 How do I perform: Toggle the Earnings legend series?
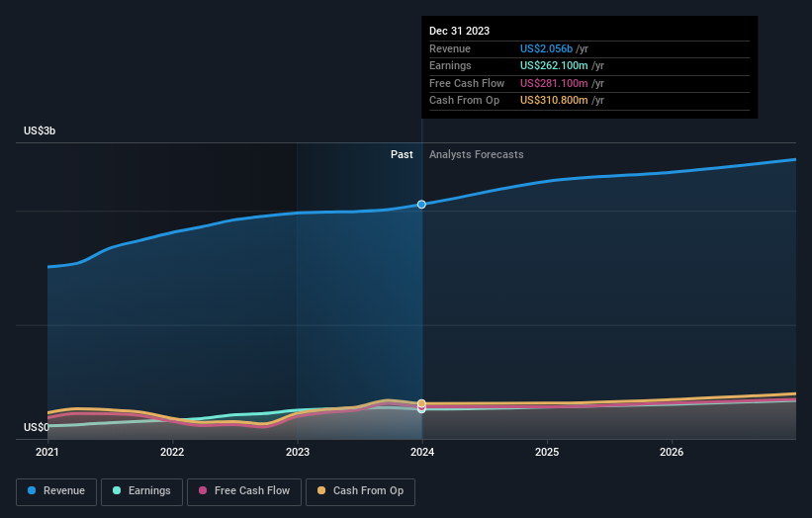click(141, 491)
